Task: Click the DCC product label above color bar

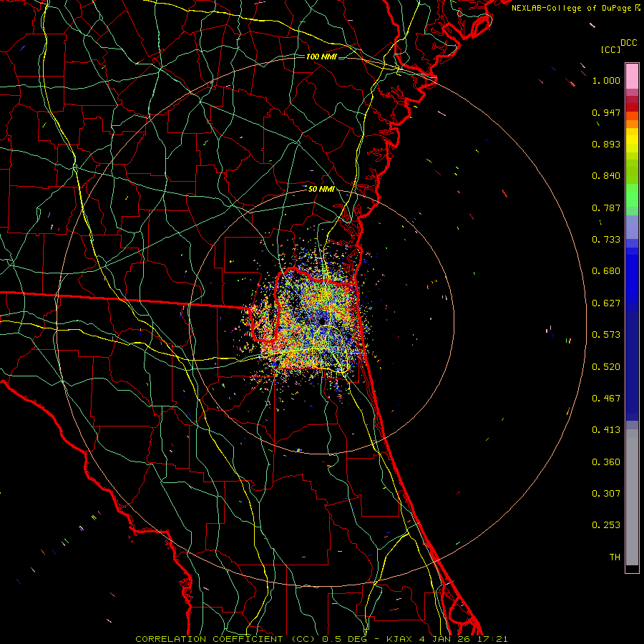Action: coord(628,43)
